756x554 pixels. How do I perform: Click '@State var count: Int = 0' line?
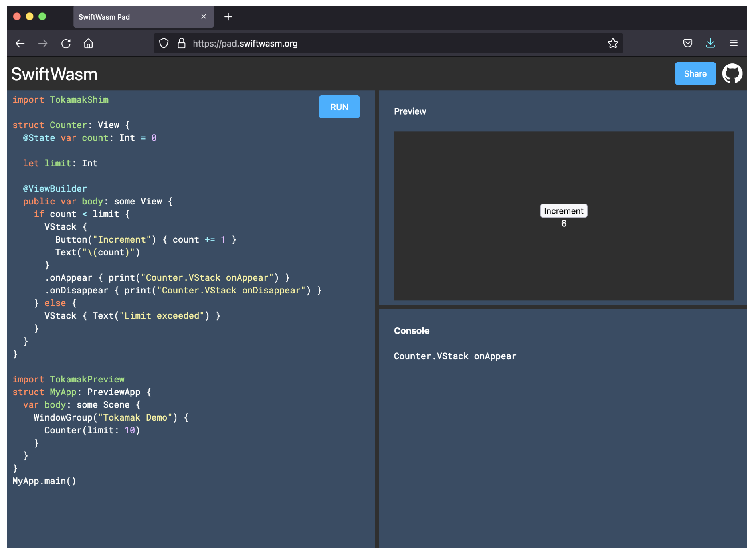[90, 138]
